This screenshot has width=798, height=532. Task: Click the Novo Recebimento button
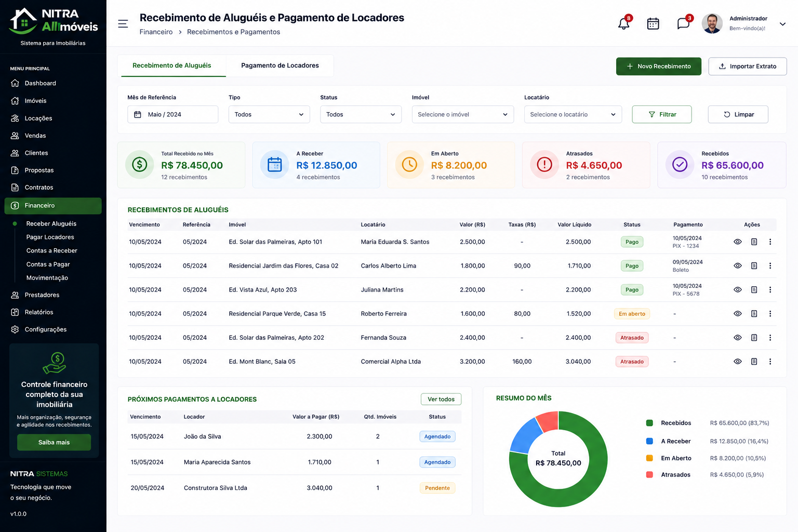tap(659, 66)
